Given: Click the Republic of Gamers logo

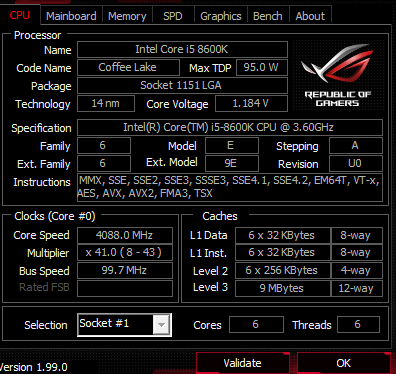Looking at the screenshot, I should (x=337, y=76).
